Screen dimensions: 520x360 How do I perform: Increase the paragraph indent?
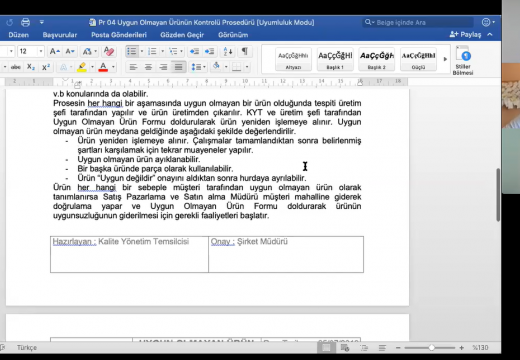coord(209,51)
